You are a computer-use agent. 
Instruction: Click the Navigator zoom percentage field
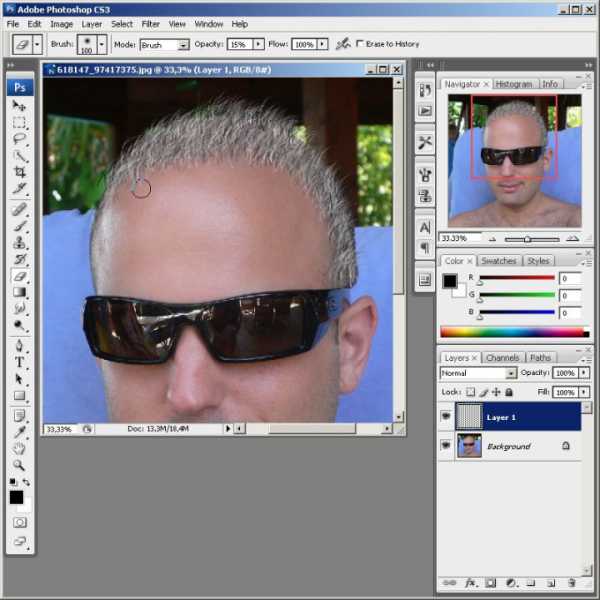(x=460, y=238)
